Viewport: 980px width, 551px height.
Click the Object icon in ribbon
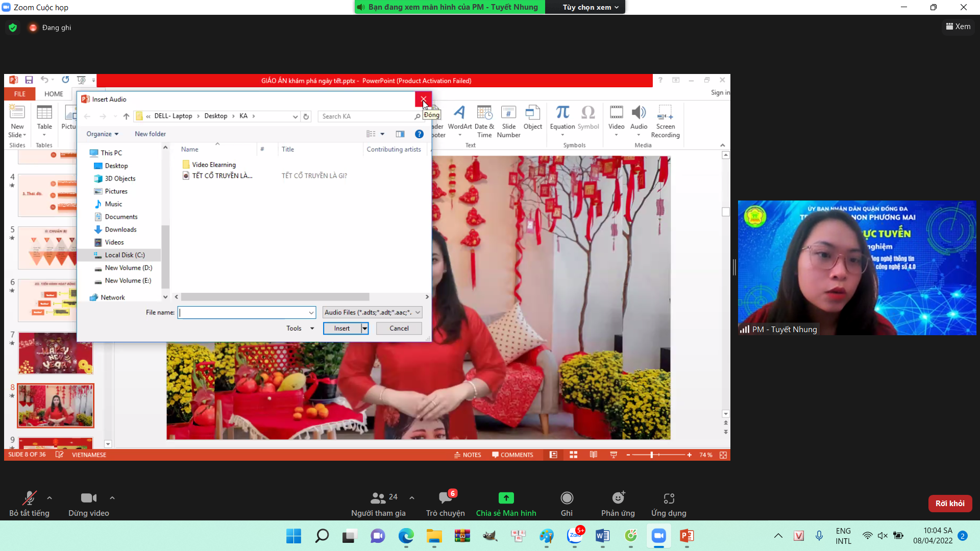point(532,113)
